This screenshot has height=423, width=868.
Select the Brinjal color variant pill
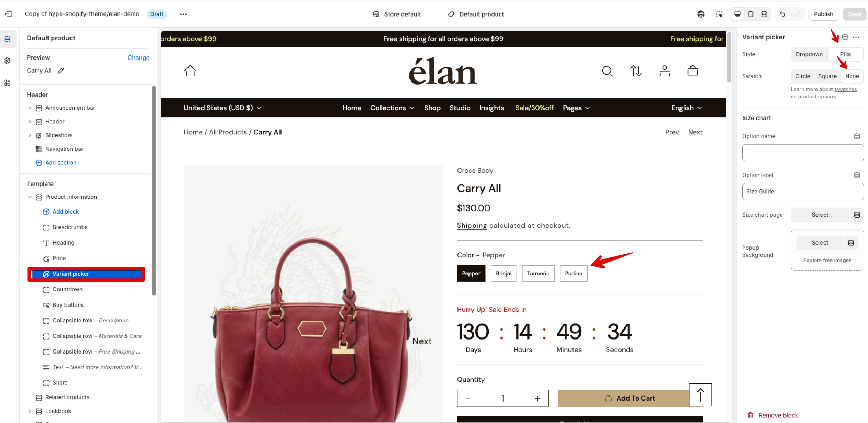503,274
